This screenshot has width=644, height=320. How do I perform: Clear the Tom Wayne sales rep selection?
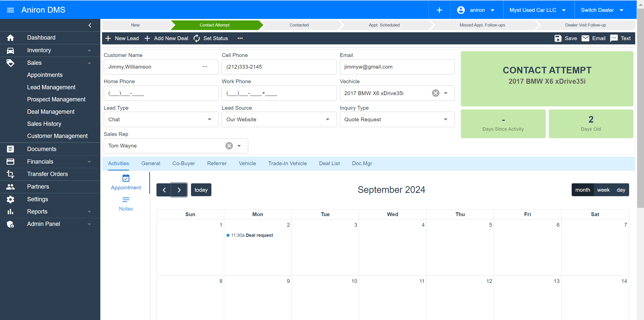(x=229, y=146)
